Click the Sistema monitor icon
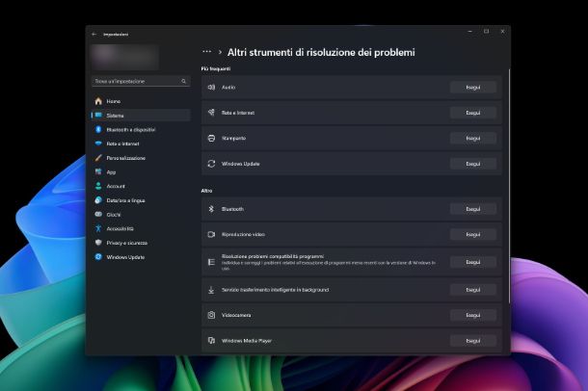588x391 pixels. coord(98,116)
